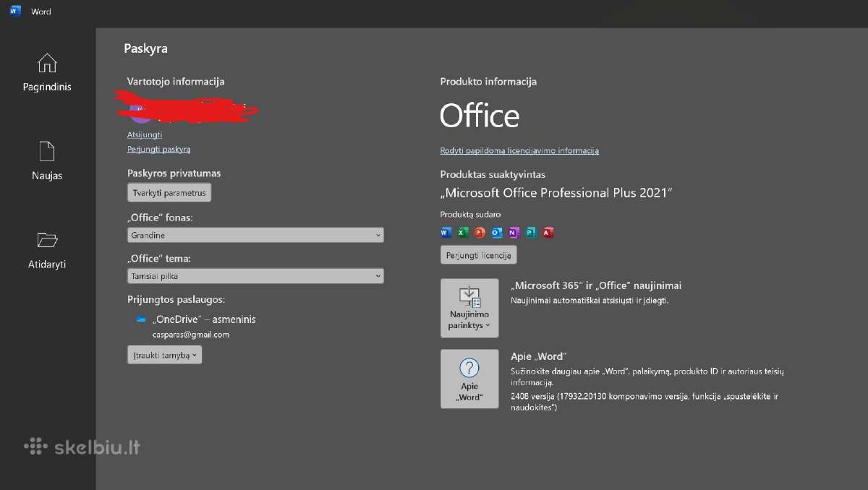Click Produktas suaktyvintas label
The width and height of the screenshot is (868, 490).
point(493,174)
